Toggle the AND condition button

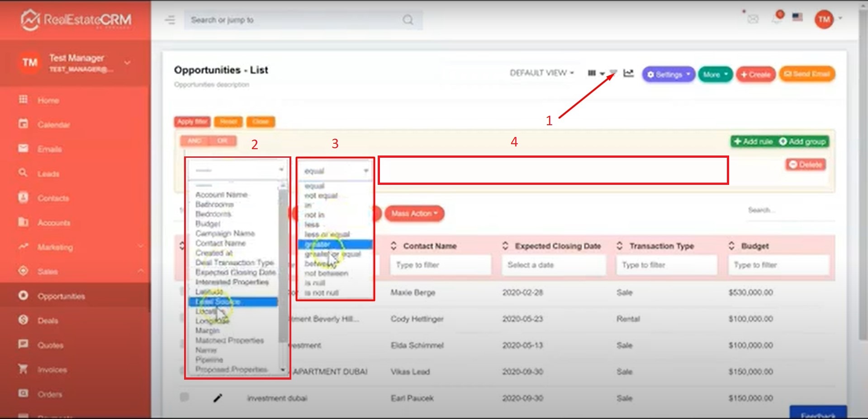(x=194, y=141)
